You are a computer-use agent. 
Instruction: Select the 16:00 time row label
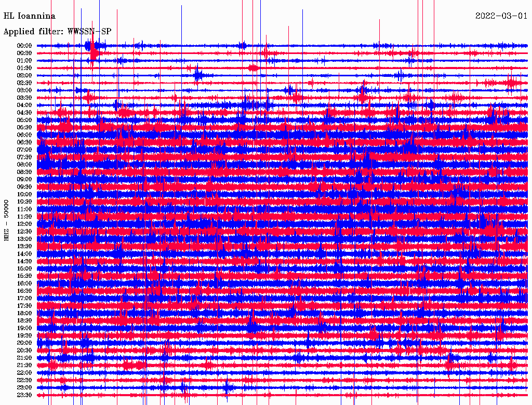[x=24, y=283]
